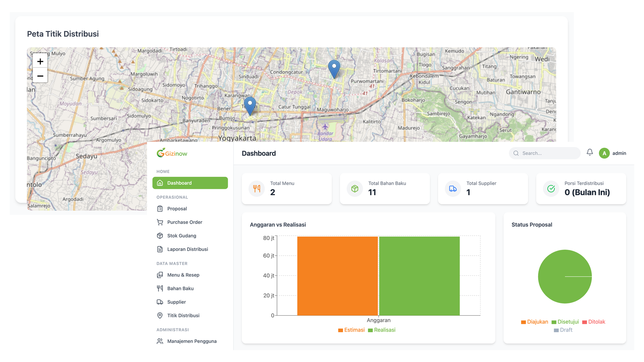This screenshot has width=644, height=362.
Task: Click the checkmark icon on Porsi Terdistribusi card
Action: pyautogui.click(x=551, y=188)
